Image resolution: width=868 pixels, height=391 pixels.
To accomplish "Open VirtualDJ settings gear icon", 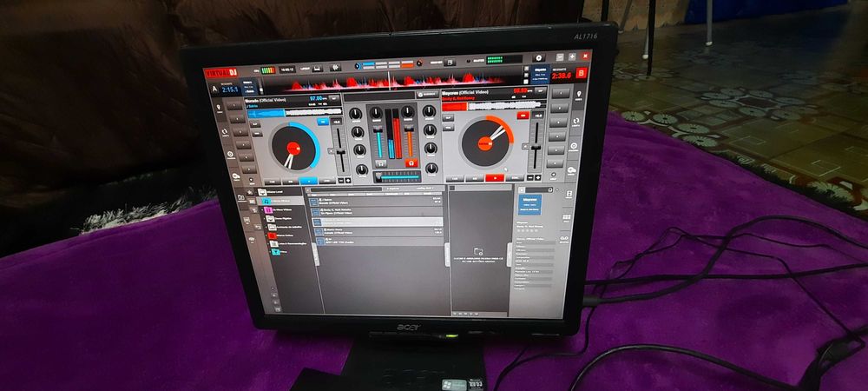I will tap(537, 57).
